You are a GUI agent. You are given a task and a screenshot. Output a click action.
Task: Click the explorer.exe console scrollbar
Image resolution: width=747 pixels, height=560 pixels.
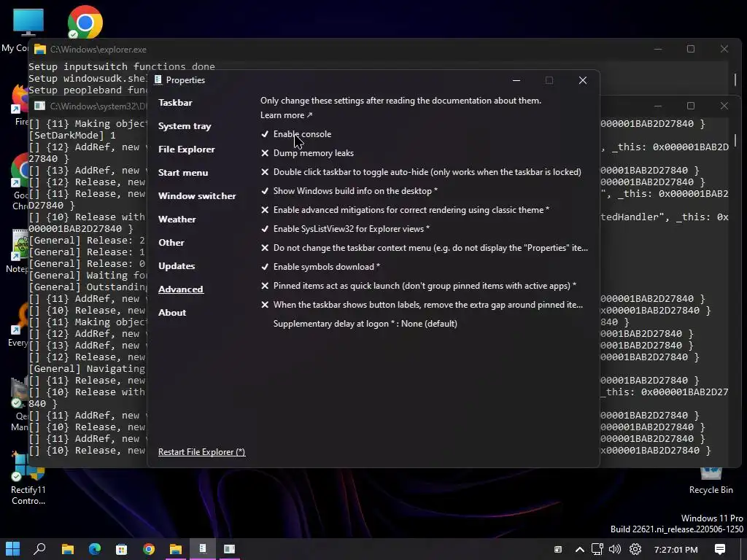click(735, 79)
